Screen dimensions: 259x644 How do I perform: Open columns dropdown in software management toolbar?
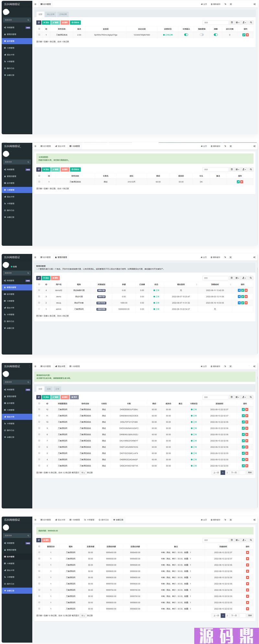238,23
